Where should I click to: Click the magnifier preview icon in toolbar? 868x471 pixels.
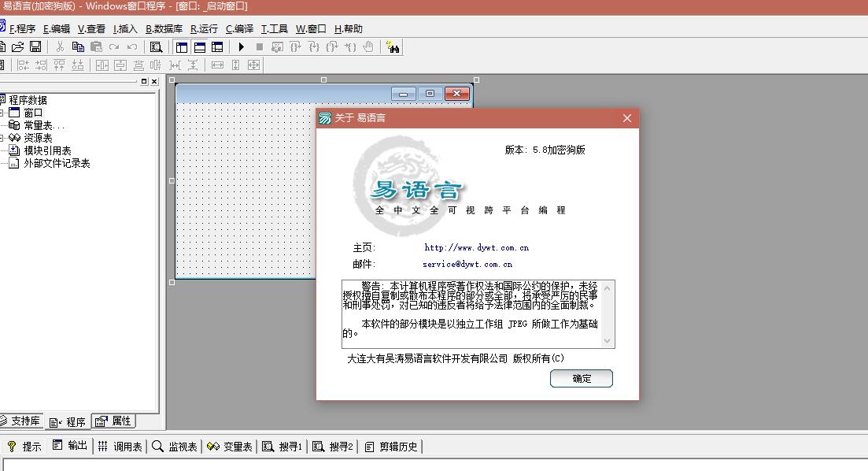[156, 47]
